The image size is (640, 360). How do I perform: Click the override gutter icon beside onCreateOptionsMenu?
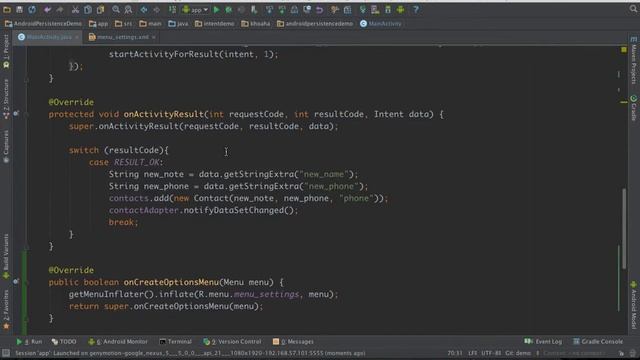[x=16, y=281]
